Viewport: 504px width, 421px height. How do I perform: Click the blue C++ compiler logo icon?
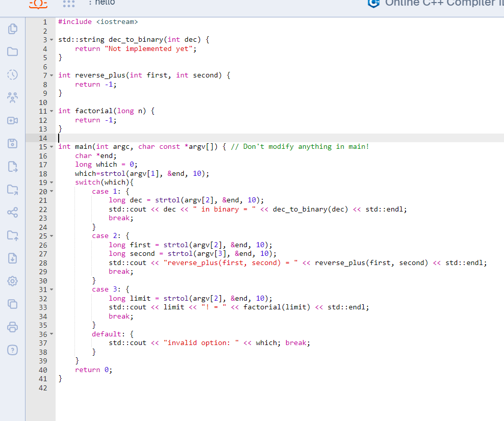373,3
